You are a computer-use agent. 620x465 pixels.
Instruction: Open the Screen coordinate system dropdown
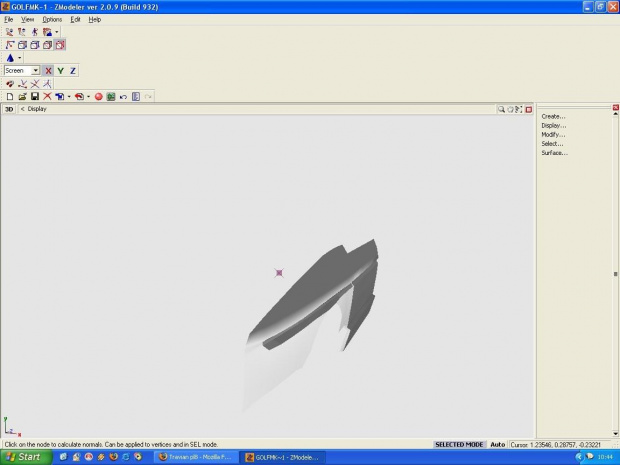tap(35, 71)
